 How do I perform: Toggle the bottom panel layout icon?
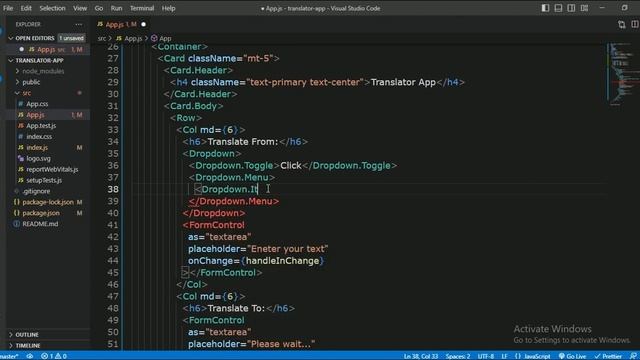click(558, 8)
